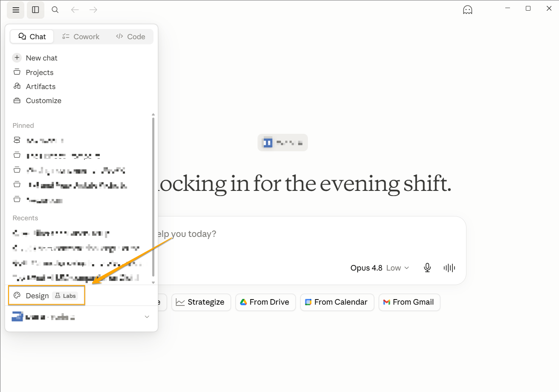The width and height of the screenshot is (559, 392).
Task: Click the microphone dictation icon
Action: point(427,268)
